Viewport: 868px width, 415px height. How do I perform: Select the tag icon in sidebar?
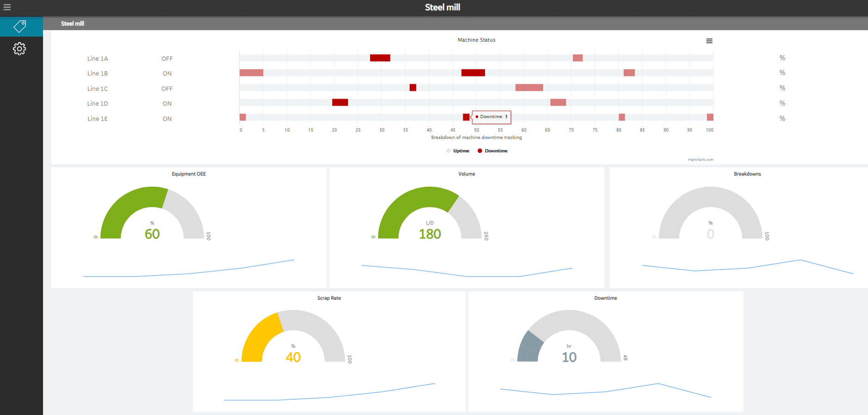[x=20, y=26]
